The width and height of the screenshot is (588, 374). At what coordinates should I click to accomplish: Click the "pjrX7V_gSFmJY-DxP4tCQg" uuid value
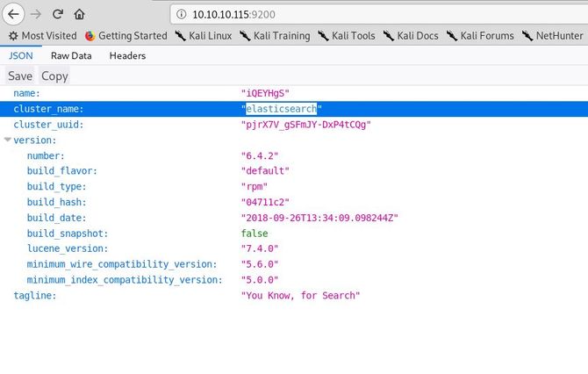[306, 125]
